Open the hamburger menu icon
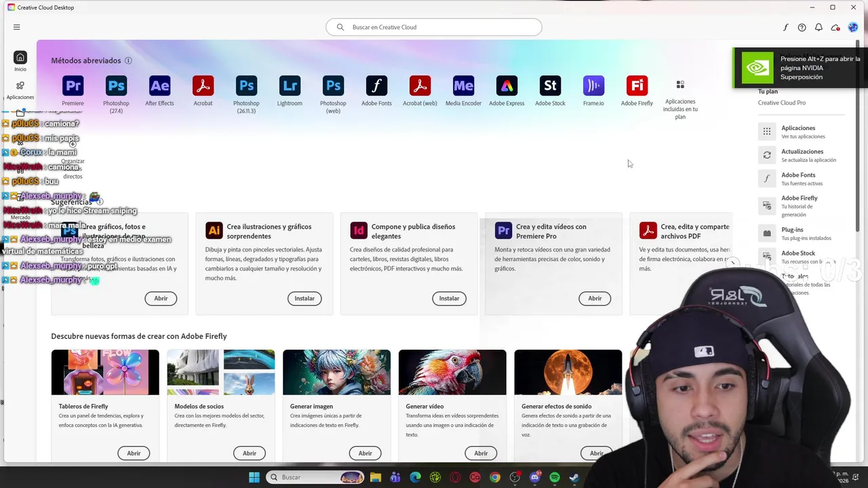 16,27
